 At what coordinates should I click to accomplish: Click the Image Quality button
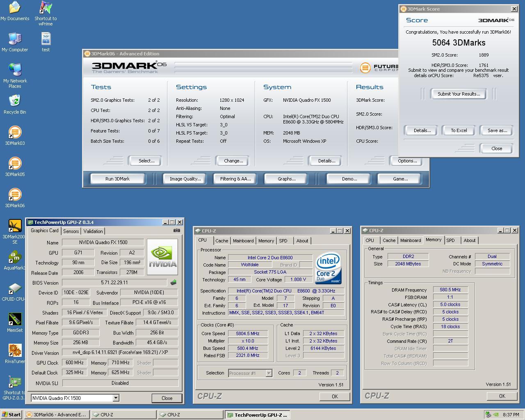click(185, 179)
